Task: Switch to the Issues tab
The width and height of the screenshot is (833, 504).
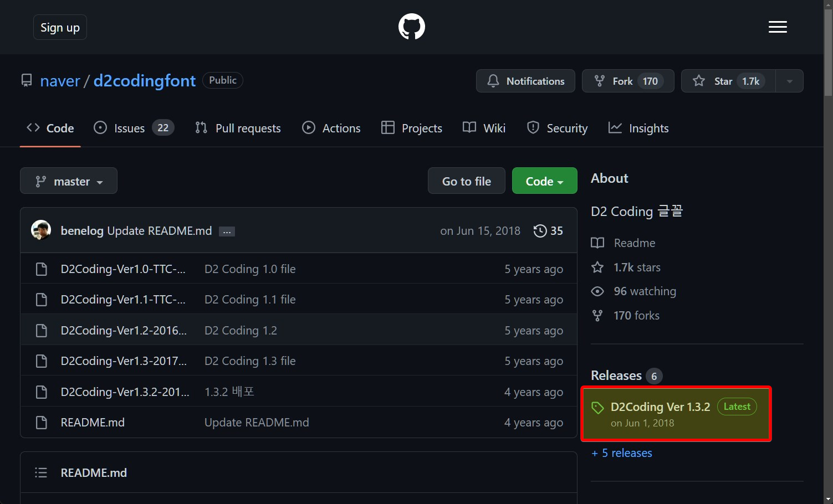Action: (134, 128)
